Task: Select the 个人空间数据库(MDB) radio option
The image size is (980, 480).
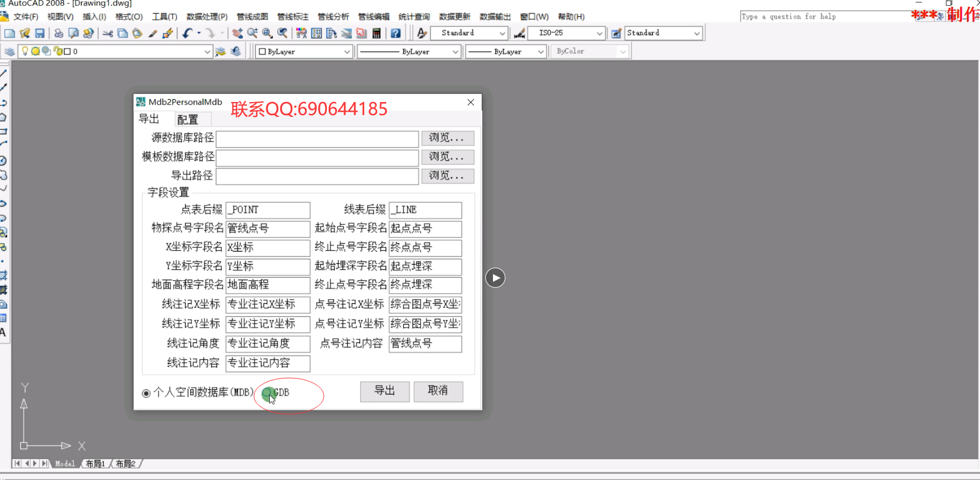Action: [146, 393]
